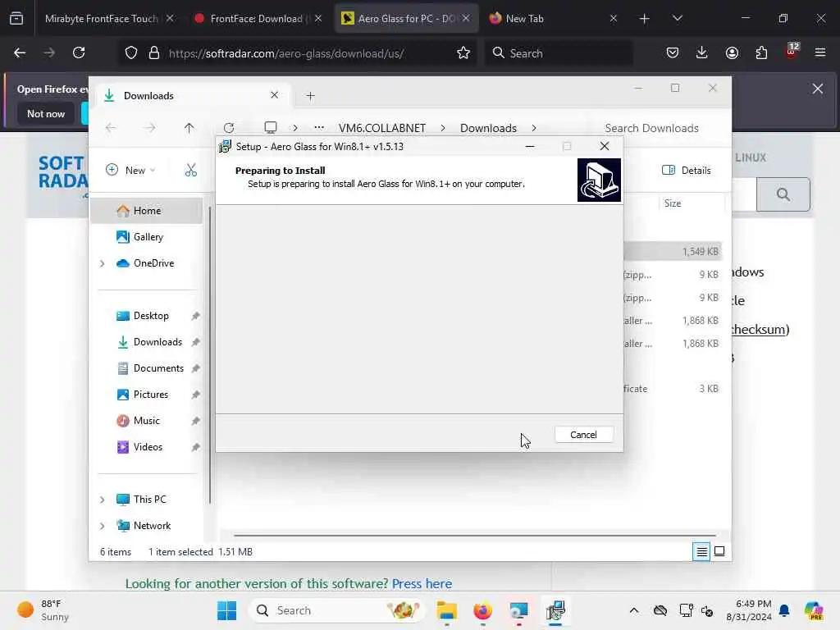Expand OneDrive tree node
840x630 pixels.
103,263
